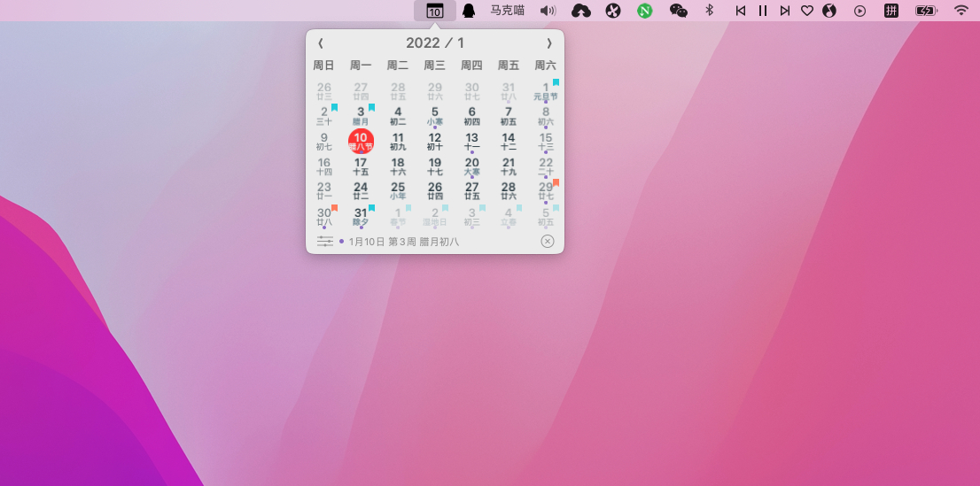This screenshot has width=980, height=486.
Task: Select January 29 廿七
Action: point(546,191)
